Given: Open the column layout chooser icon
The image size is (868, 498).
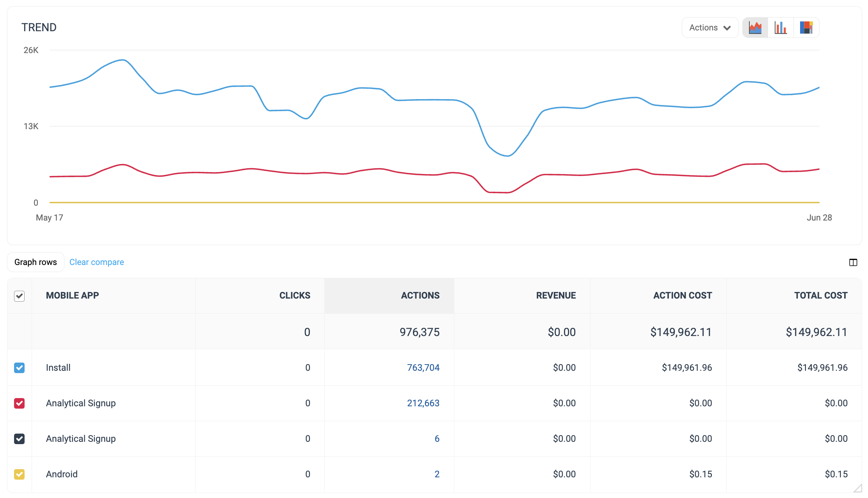Looking at the screenshot, I should coord(853,263).
